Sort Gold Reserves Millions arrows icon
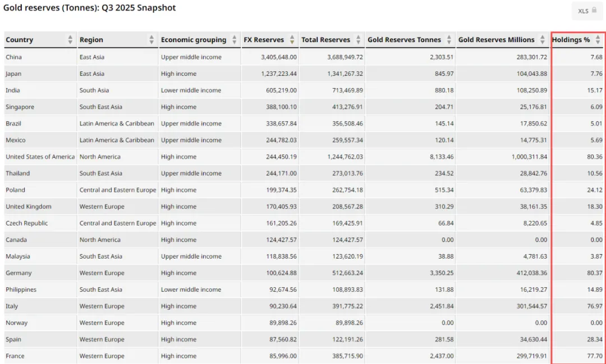The width and height of the screenshot is (606, 364). click(543, 39)
